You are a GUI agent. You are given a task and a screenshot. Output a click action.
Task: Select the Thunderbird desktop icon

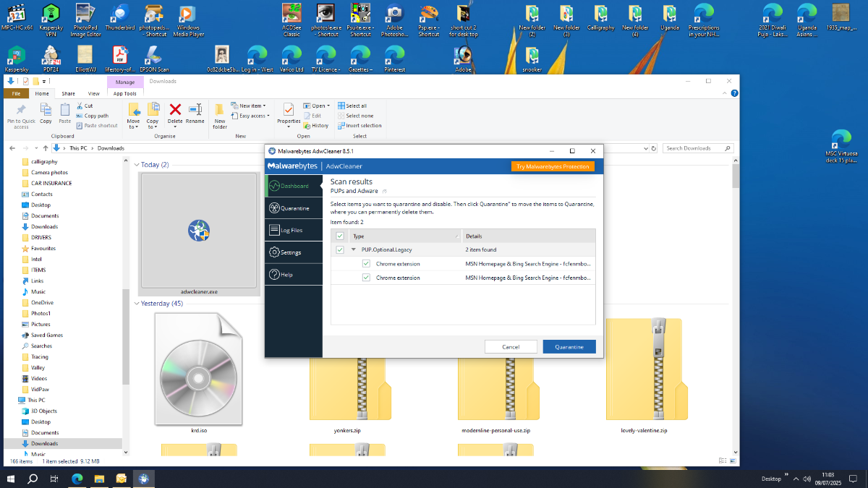coord(119,18)
